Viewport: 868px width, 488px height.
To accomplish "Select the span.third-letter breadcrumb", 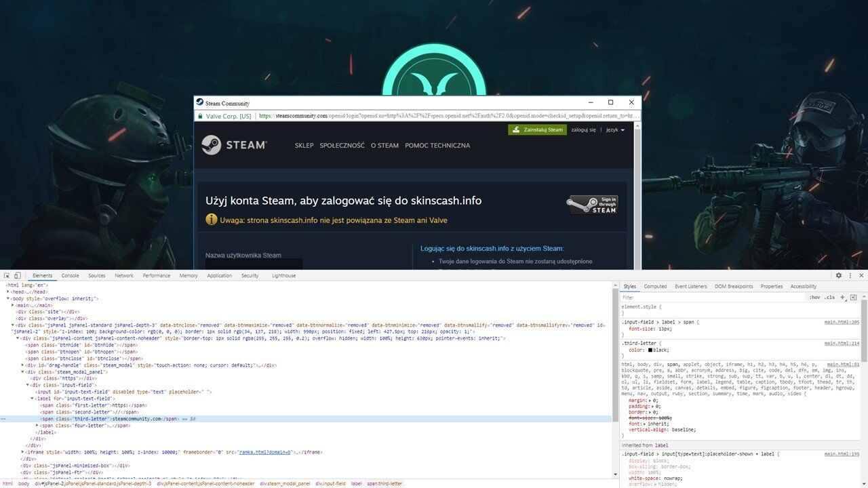I will pyautogui.click(x=384, y=483).
